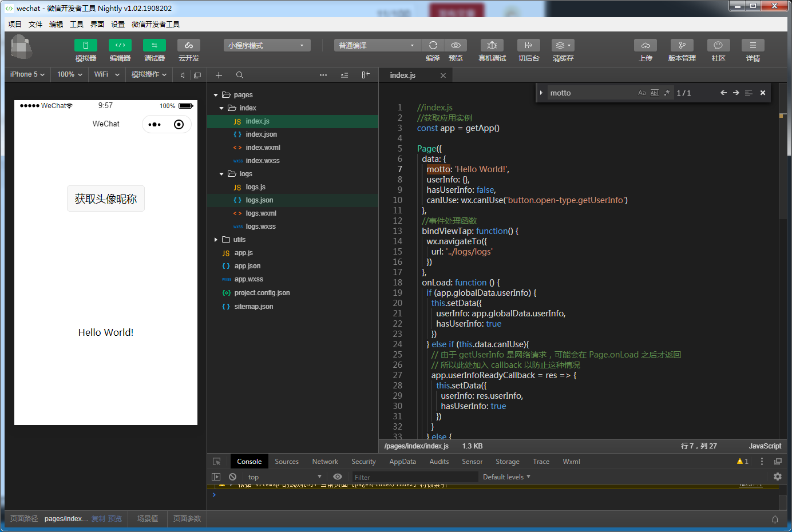The image size is (792, 532).
Task: Open the 清缓存 clear cache dropdown
Action: click(x=563, y=45)
